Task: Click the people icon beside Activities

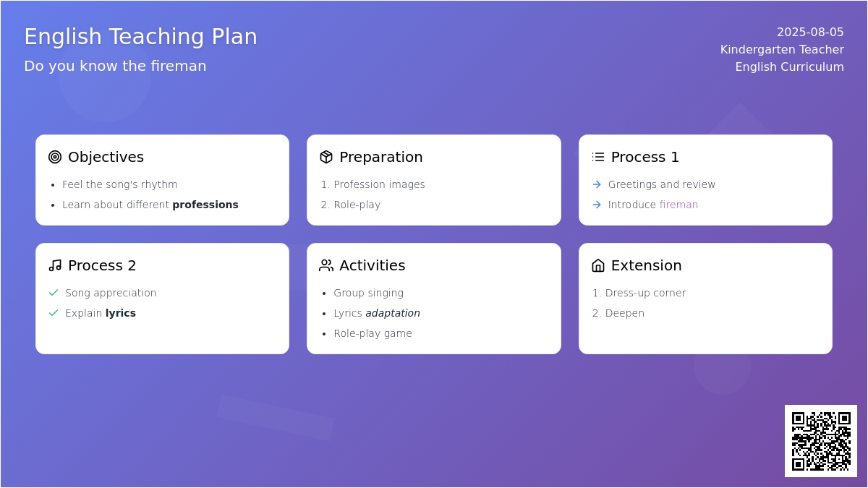Action: point(326,265)
